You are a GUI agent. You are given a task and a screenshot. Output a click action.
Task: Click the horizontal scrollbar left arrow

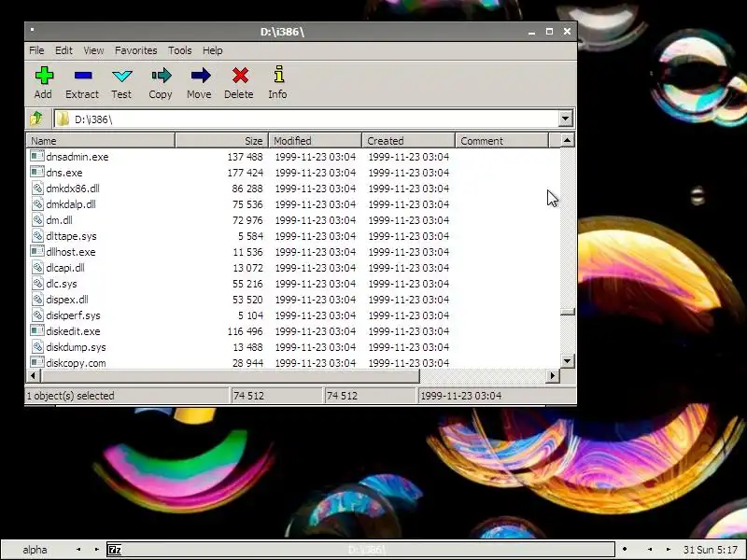[33, 376]
